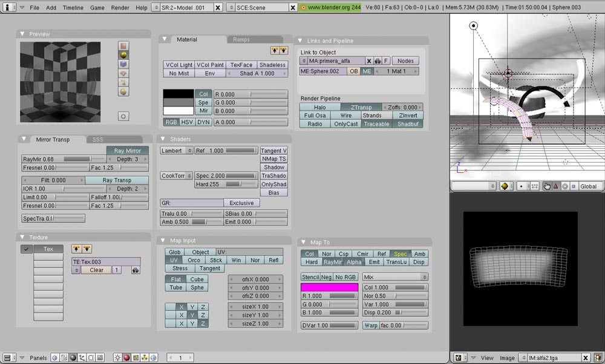The image size is (605, 364).
Task: Select the sphere preview type icon
Action: coord(123,54)
